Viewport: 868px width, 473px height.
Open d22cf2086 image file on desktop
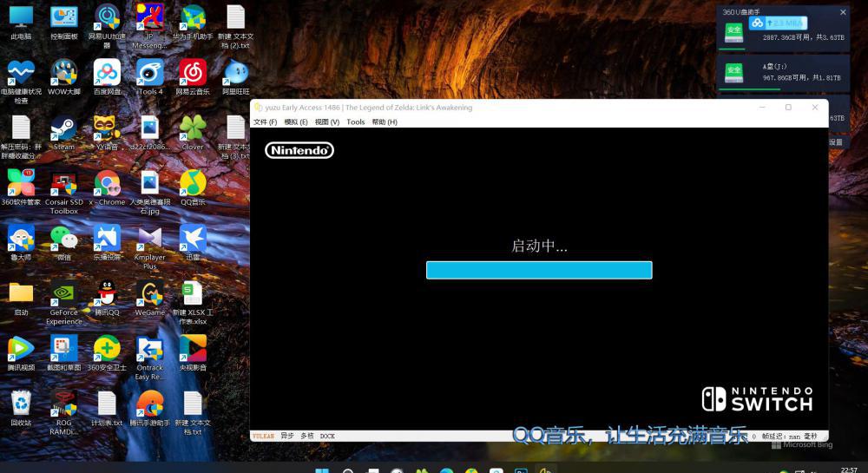pos(149,132)
